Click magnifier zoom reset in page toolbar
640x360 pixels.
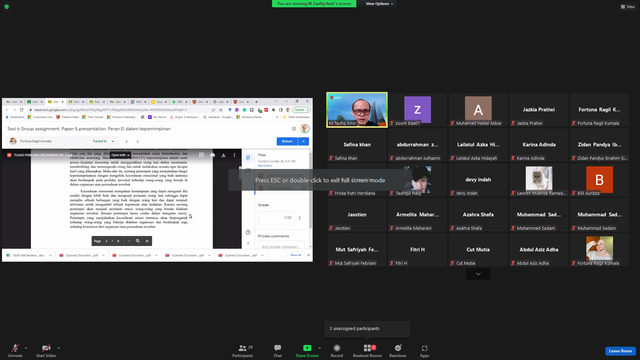[138, 241]
